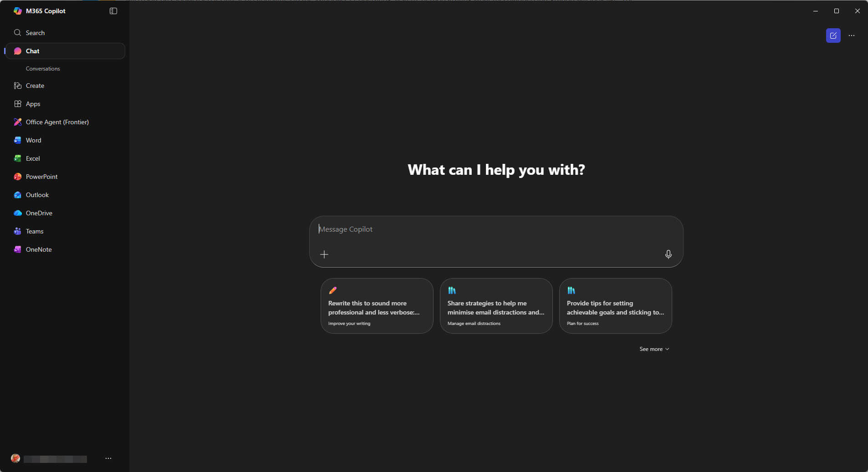Screen dimensions: 868x472
Task: Expand See more prompt suggestions
Action: [x=654, y=349]
